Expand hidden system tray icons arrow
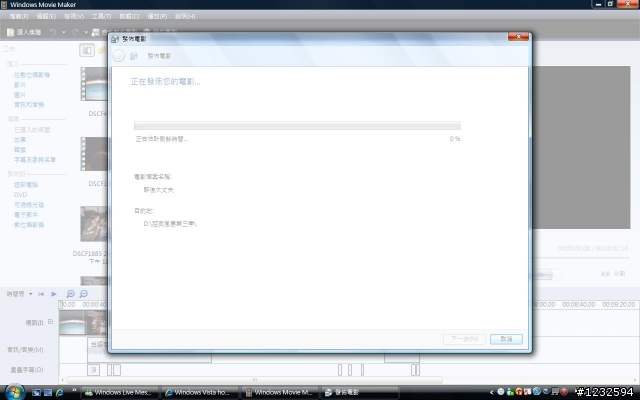This screenshot has width=640, height=400. point(491,393)
